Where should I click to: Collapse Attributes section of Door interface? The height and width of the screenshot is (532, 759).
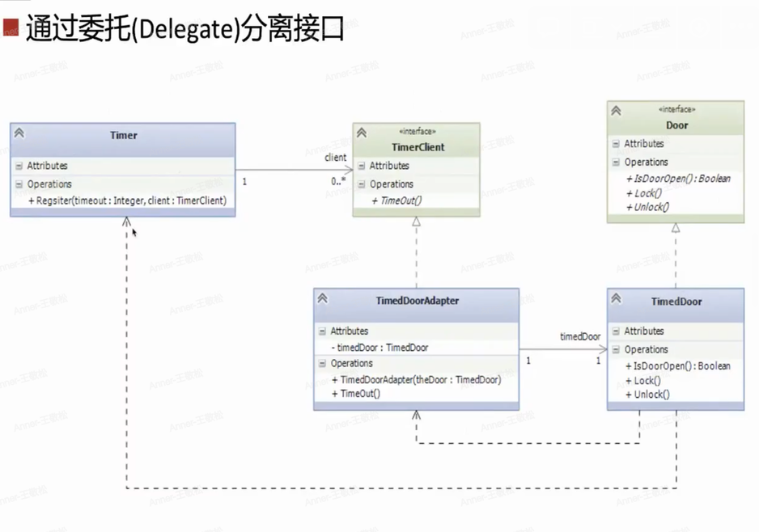point(616,144)
